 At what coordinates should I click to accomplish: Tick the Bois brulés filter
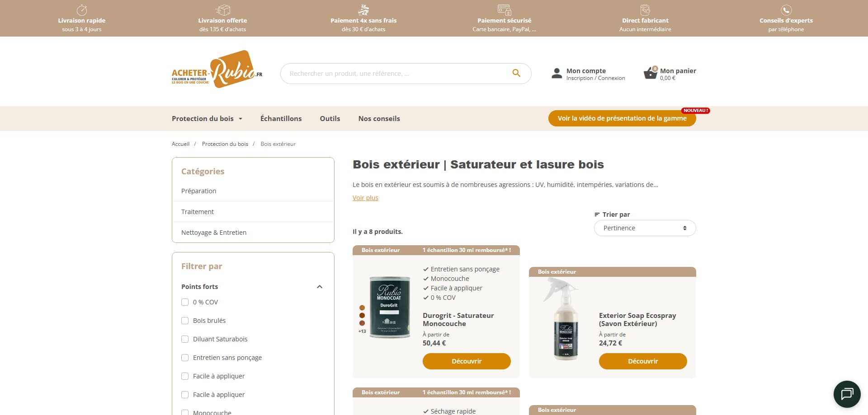(x=185, y=321)
